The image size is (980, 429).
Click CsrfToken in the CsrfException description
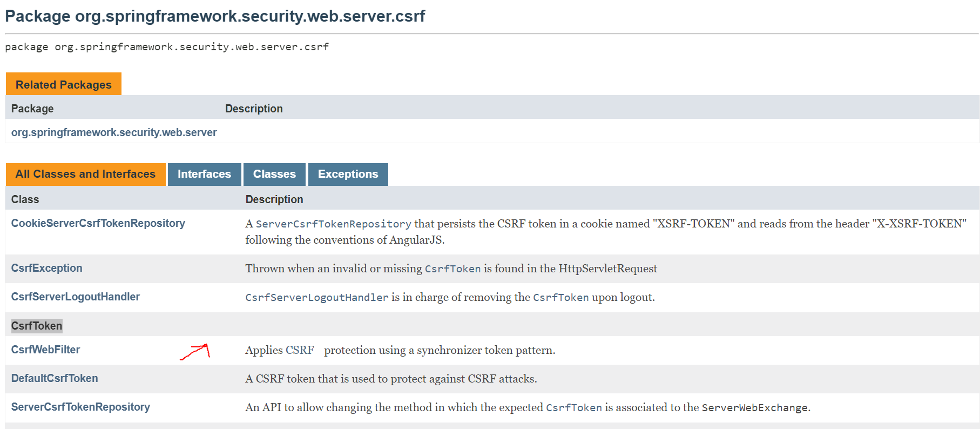tap(452, 269)
